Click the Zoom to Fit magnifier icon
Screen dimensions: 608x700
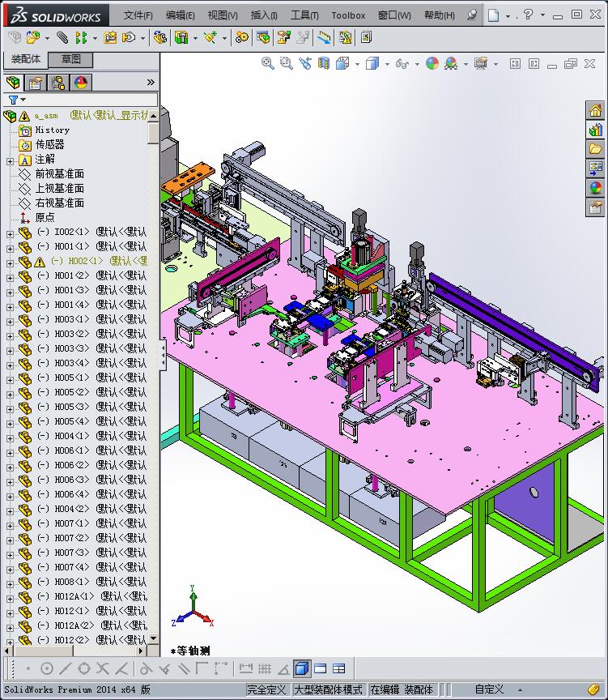268,63
